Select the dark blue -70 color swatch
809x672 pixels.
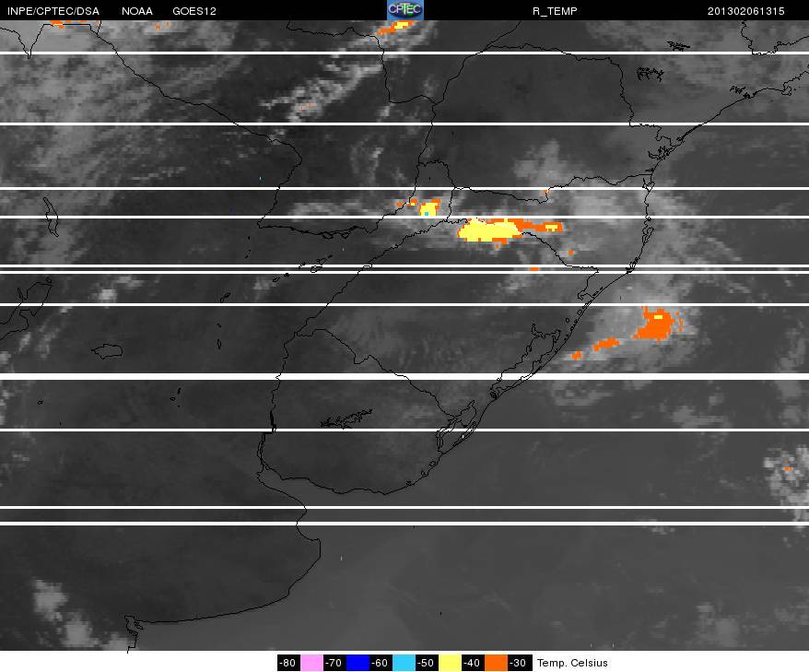(x=358, y=663)
